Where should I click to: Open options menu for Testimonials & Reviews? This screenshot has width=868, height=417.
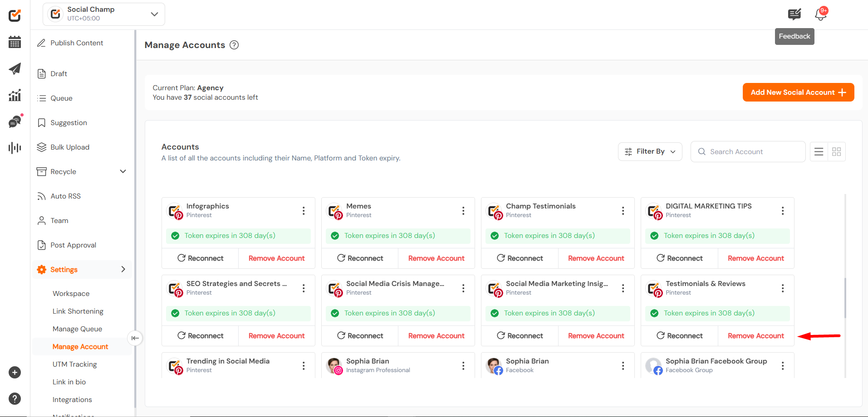(783, 288)
